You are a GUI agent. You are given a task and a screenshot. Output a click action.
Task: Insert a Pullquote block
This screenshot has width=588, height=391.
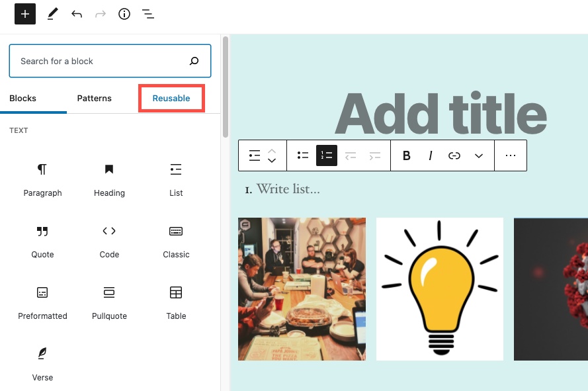[x=109, y=303]
